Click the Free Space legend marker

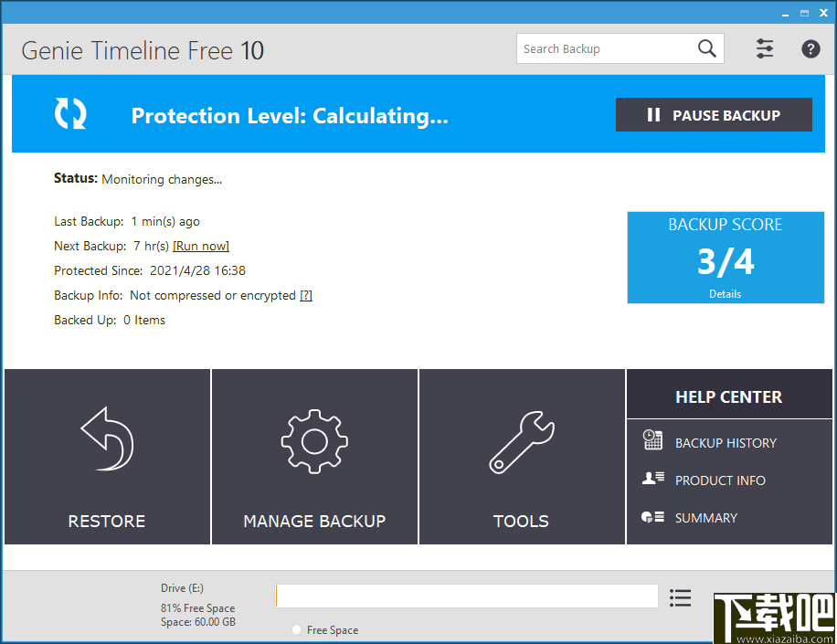[296, 629]
